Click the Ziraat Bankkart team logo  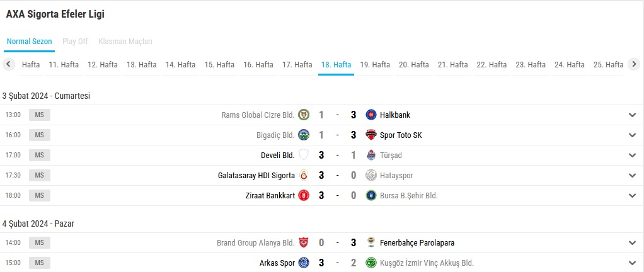(x=304, y=195)
